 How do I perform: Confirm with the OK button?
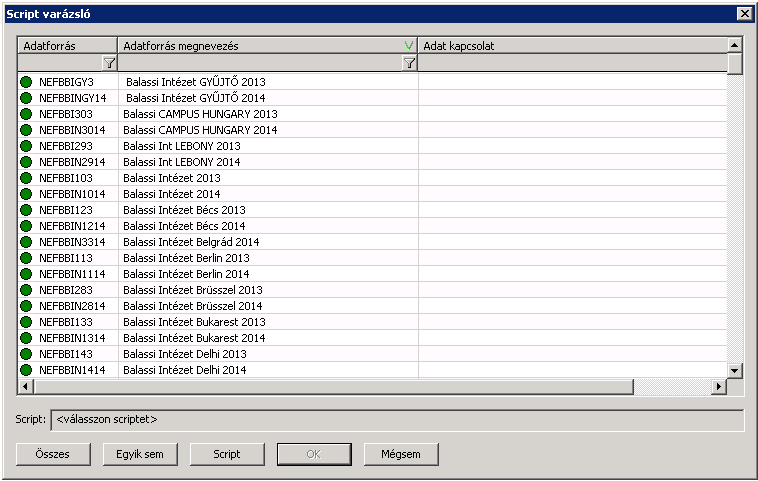click(x=314, y=454)
